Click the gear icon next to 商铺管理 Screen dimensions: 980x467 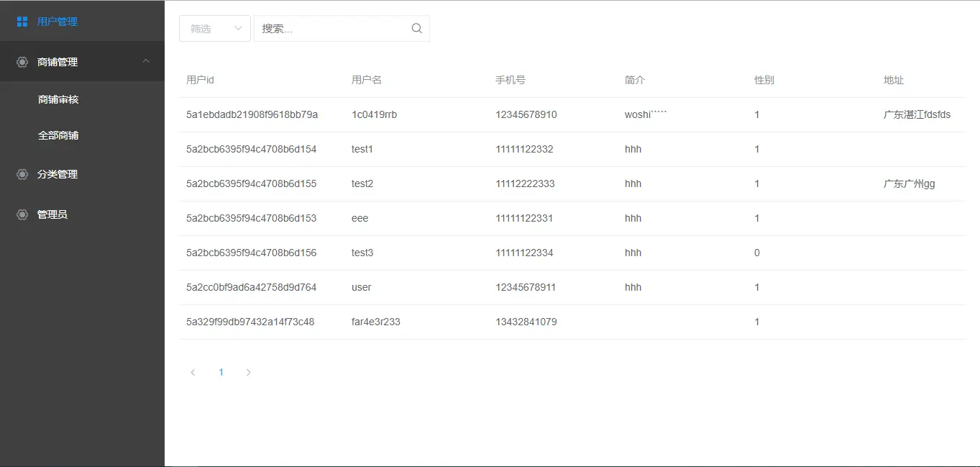pyautogui.click(x=22, y=62)
